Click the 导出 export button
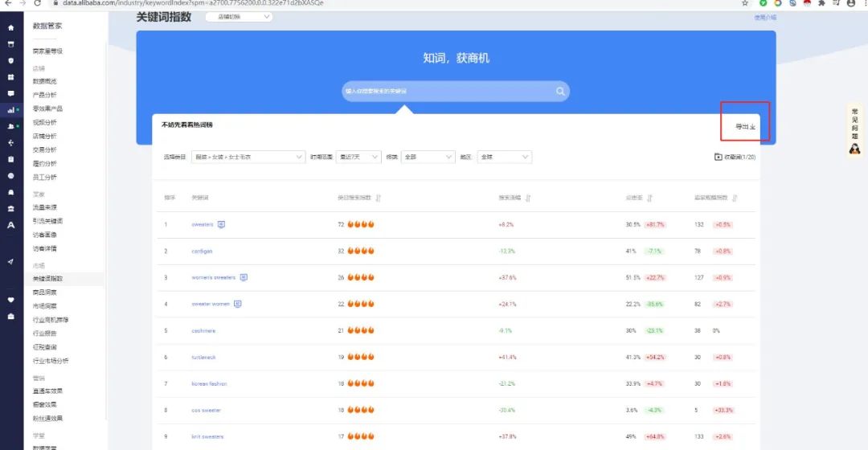Image resolution: width=868 pixels, height=450 pixels. click(745, 127)
